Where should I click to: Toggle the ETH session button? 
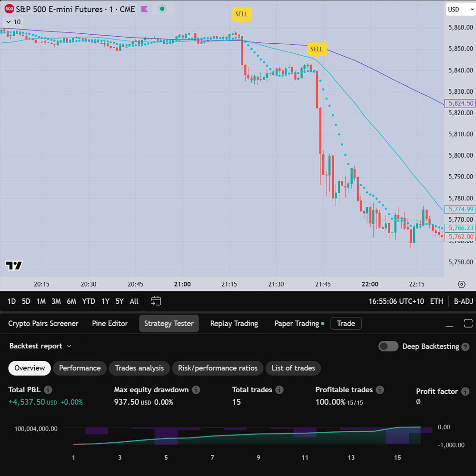pos(436,301)
